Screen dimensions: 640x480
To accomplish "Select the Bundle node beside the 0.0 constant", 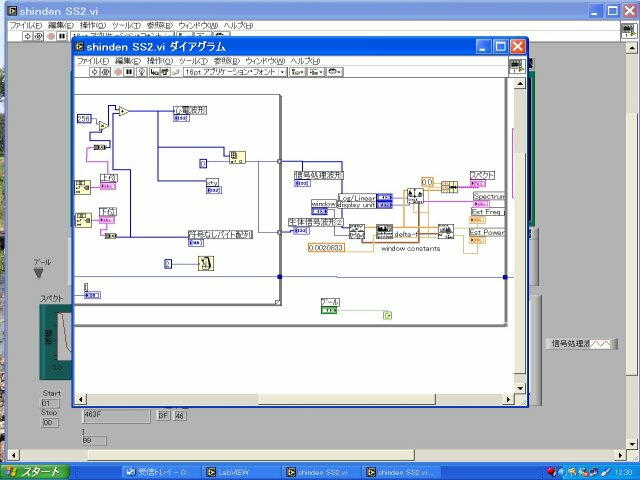I will click(x=449, y=187).
